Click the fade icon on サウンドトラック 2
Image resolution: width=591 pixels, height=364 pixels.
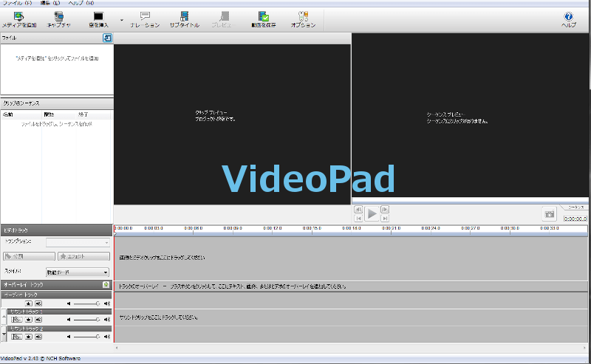[x=16, y=337]
